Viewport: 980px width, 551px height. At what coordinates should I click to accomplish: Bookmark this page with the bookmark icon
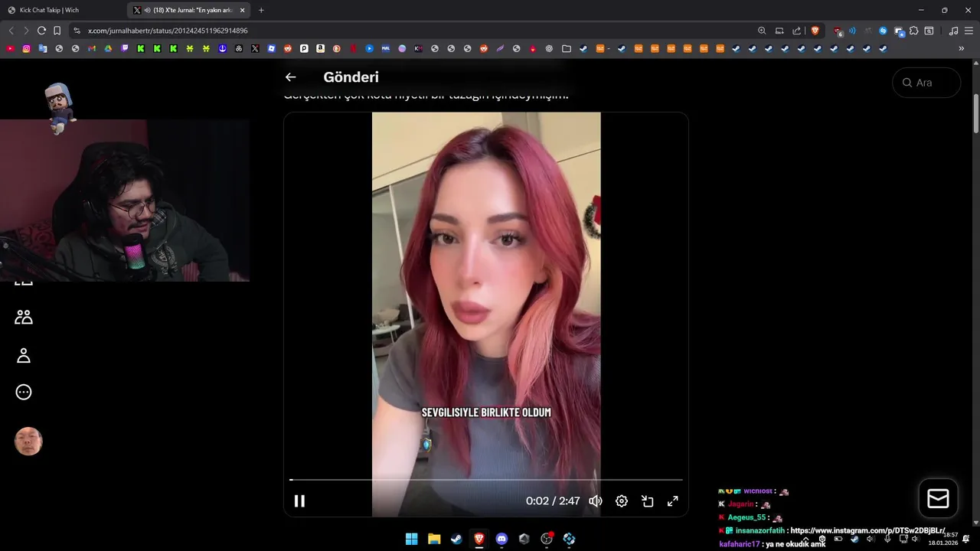tap(57, 31)
